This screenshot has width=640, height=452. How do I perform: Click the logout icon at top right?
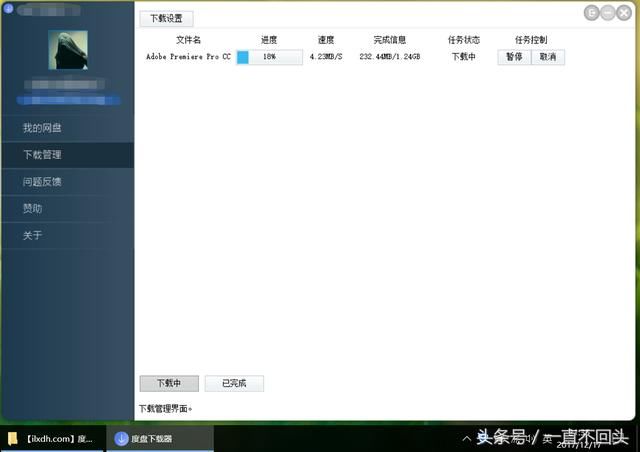point(591,13)
